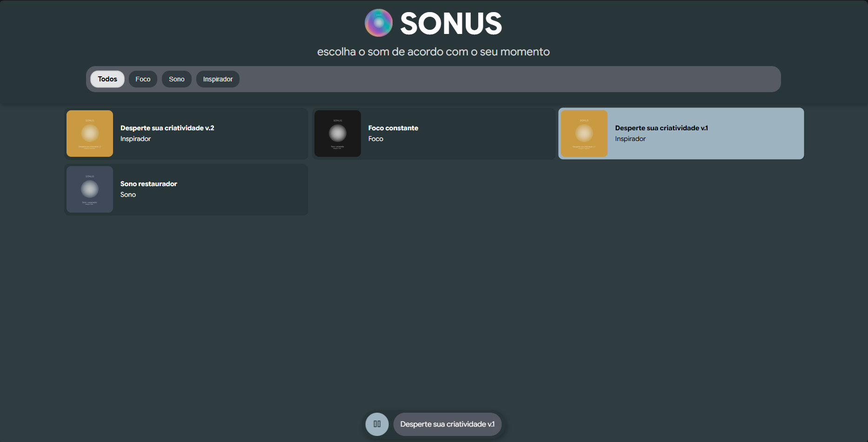868x442 pixels.
Task: Play the track titled Desperte sua criatividade v.2
Action: 167,128
